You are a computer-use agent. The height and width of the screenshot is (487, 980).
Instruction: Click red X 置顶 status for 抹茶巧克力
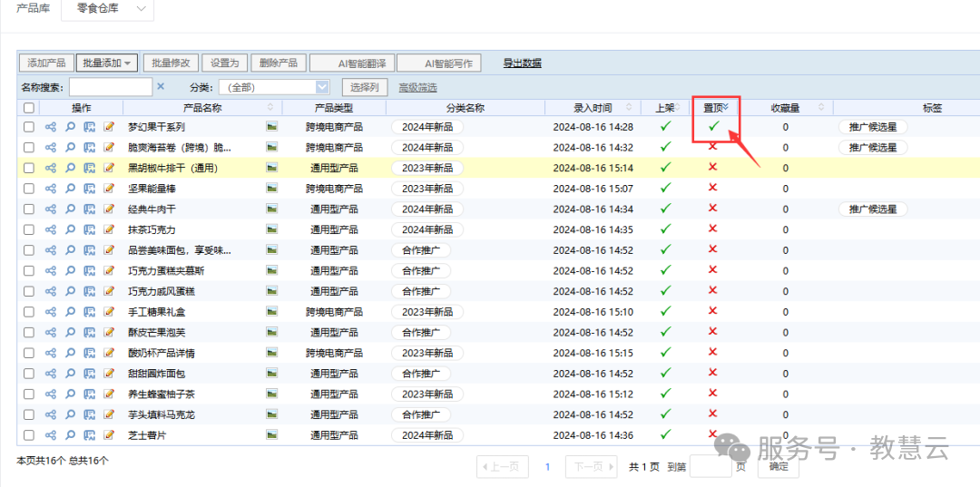click(713, 229)
